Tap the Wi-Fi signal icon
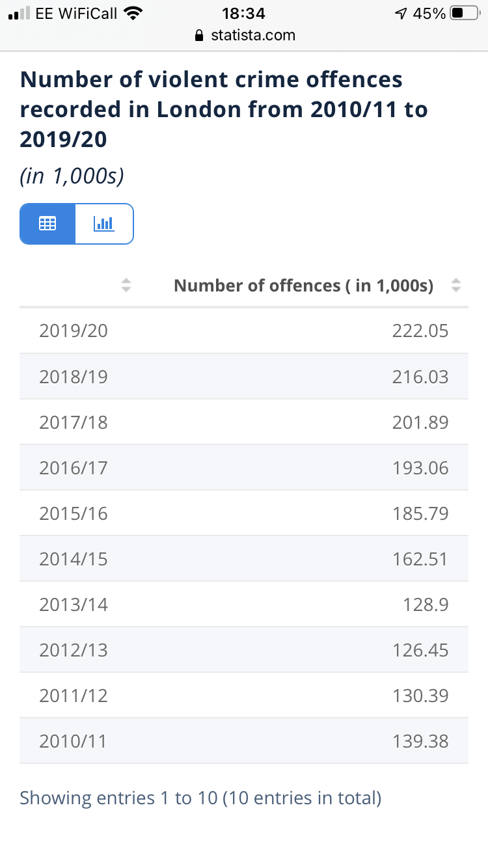Image resolution: width=488 pixels, height=868 pixels. tap(133, 13)
